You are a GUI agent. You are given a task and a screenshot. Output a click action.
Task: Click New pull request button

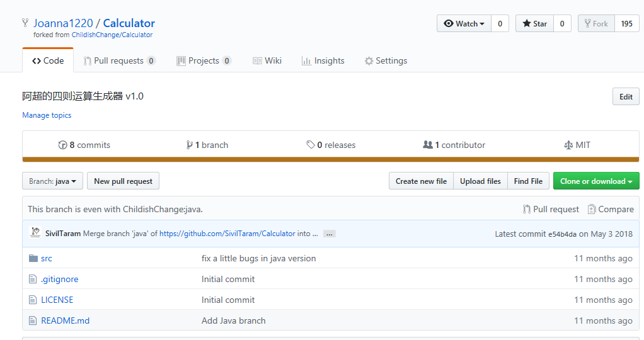[124, 181]
